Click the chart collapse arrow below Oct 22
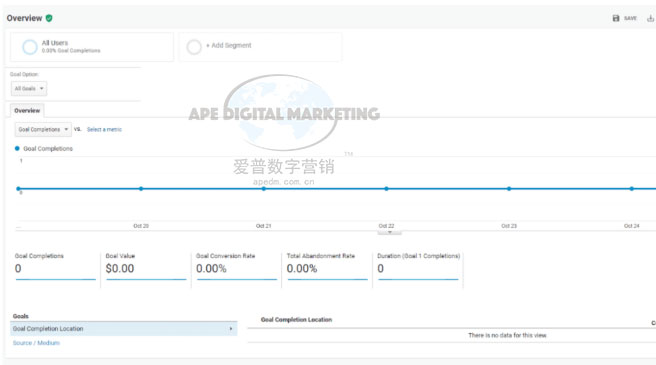The width and height of the screenshot is (656, 365). point(390,232)
